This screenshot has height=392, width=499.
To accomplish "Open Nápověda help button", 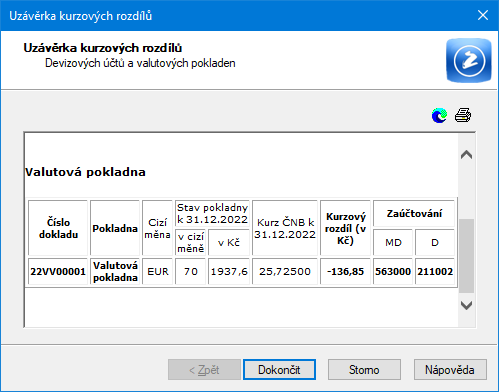I will pyautogui.click(x=450, y=369).
